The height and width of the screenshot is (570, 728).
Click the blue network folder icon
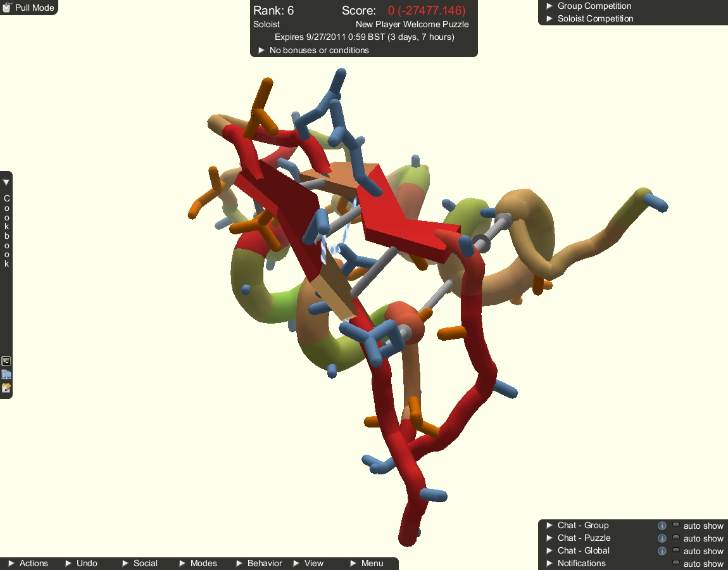pos(6,374)
